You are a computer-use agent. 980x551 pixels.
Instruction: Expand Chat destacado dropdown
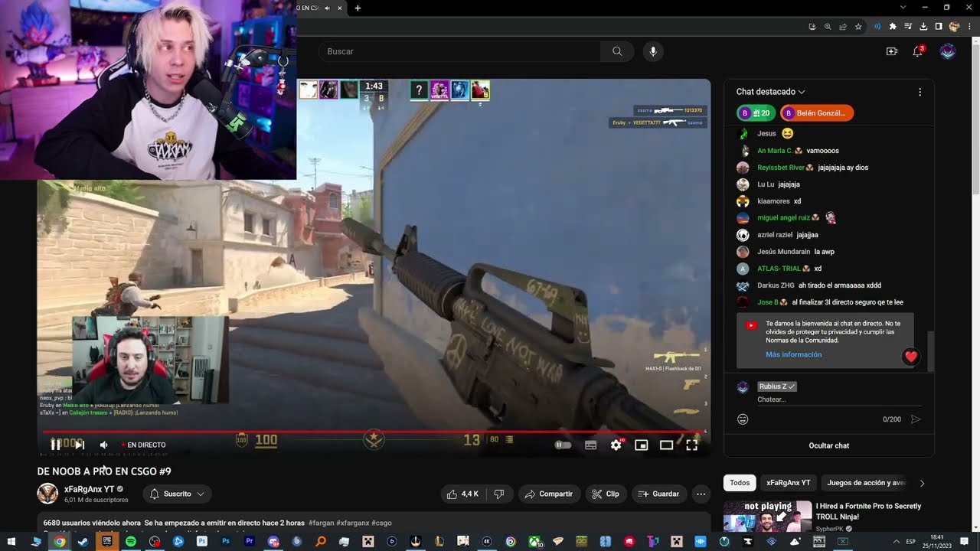click(770, 92)
